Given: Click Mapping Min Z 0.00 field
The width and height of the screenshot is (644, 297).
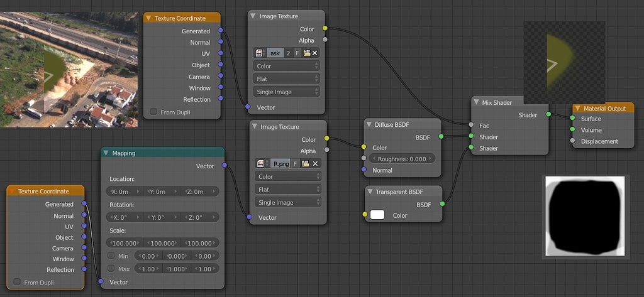Looking at the screenshot, I should pos(204,256).
